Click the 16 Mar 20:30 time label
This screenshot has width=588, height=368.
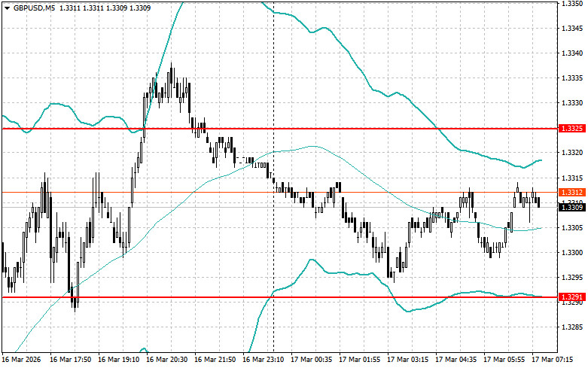point(166,360)
